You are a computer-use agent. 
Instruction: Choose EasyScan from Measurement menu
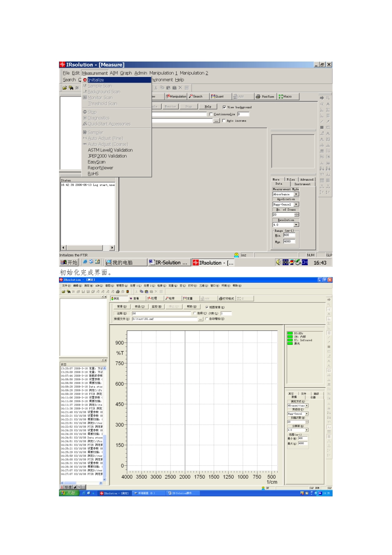(97, 162)
